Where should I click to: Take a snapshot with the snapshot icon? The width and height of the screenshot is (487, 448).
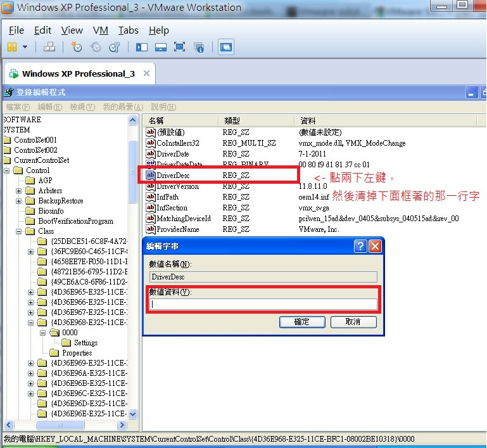click(x=77, y=48)
